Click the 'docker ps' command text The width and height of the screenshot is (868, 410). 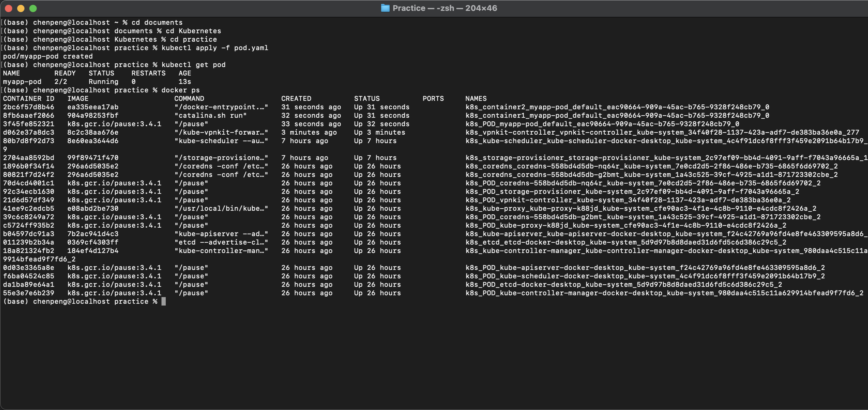[x=180, y=90]
